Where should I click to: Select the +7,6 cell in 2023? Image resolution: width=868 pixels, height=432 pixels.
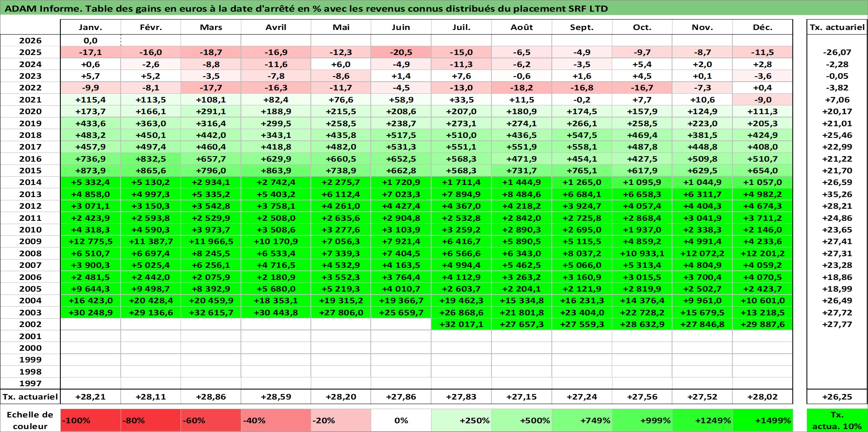461,76
